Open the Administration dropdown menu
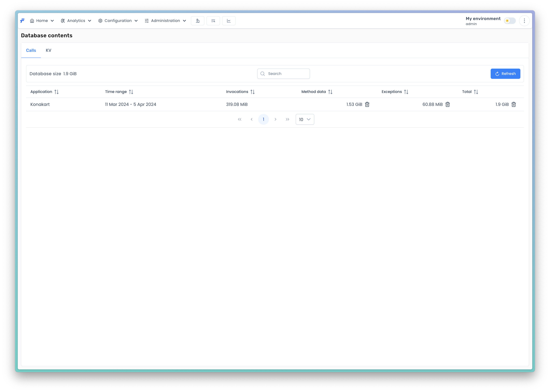Viewport: 550px width, 392px height. tap(165, 21)
